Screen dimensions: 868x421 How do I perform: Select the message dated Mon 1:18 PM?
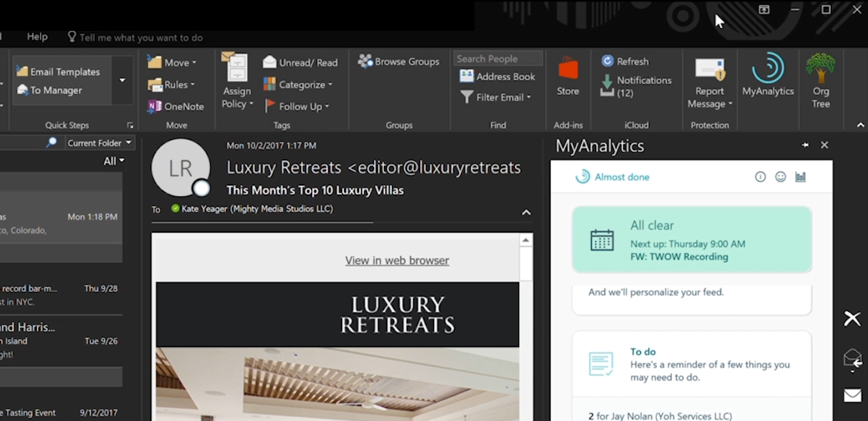[61, 217]
